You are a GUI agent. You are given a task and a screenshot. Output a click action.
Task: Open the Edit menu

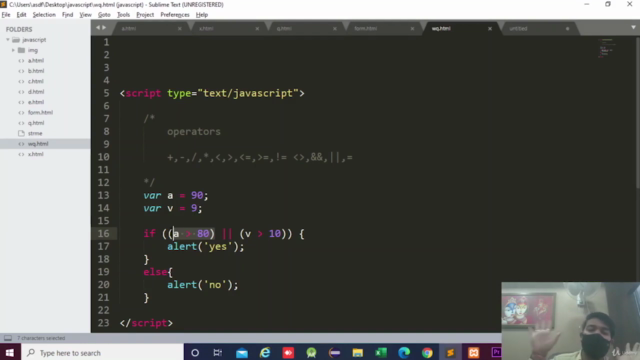(x=21, y=15)
